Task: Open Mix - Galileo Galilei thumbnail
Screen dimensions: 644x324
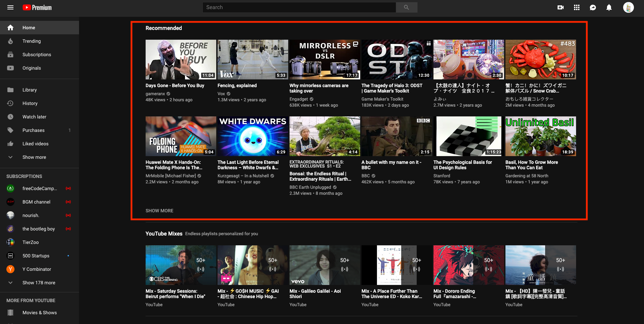Action: click(x=325, y=265)
